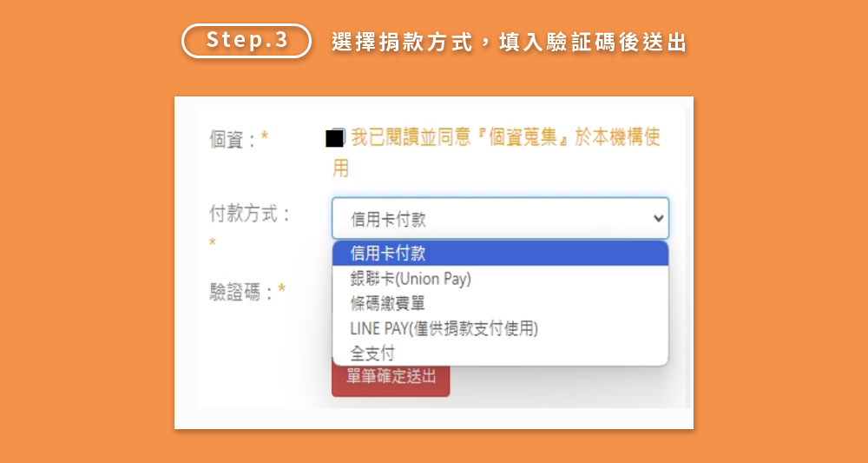Select the 條碼繳費單 payment option
The image size is (868, 463).
(x=501, y=303)
